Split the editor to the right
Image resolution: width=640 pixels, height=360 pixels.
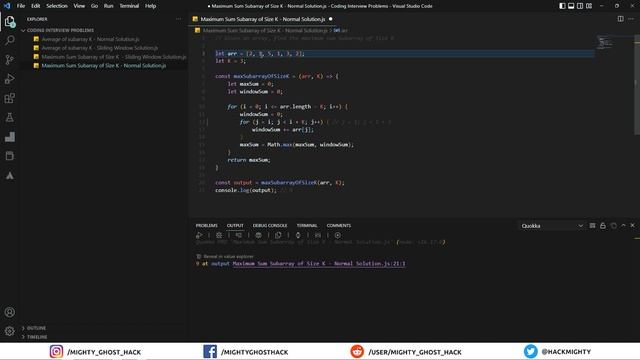pyautogui.click(x=620, y=19)
